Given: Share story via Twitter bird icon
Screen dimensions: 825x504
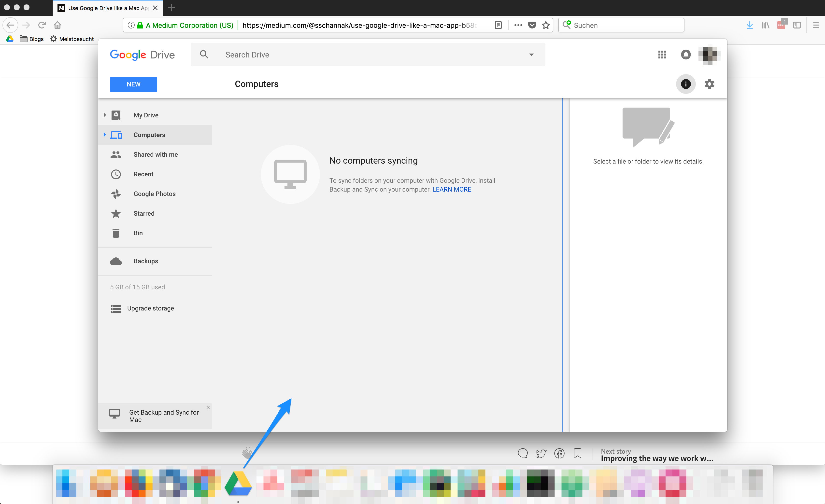Looking at the screenshot, I should (541, 453).
